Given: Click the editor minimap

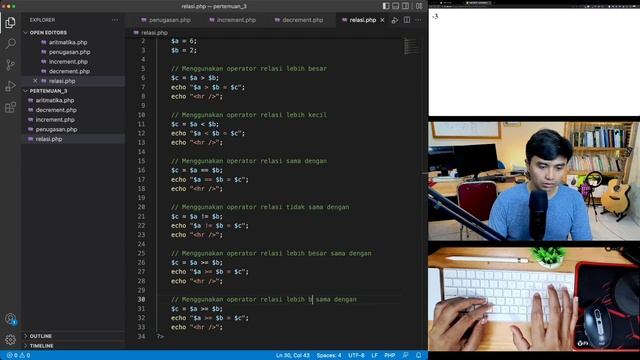Looking at the screenshot, I should coord(411,46).
